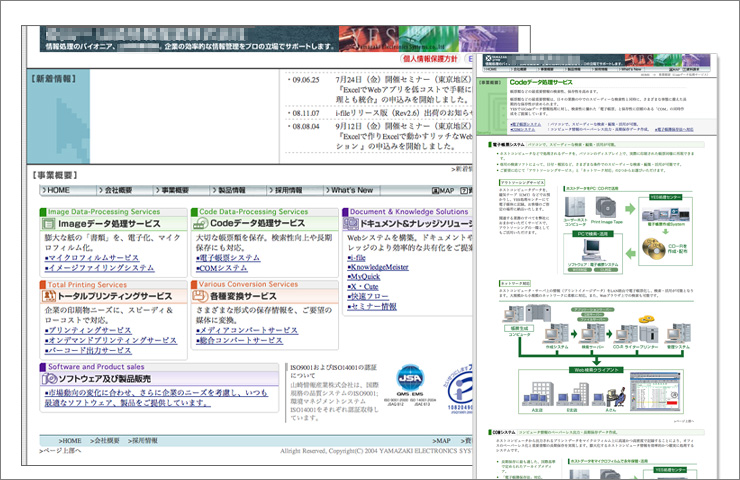Click the blue 新着情報 side image

(x=58, y=117)
